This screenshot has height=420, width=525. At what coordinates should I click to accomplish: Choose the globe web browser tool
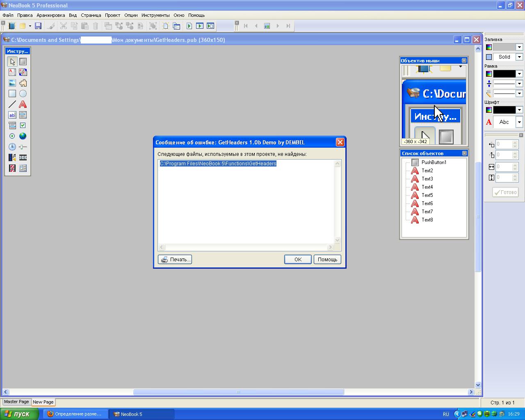coord(23,136)
